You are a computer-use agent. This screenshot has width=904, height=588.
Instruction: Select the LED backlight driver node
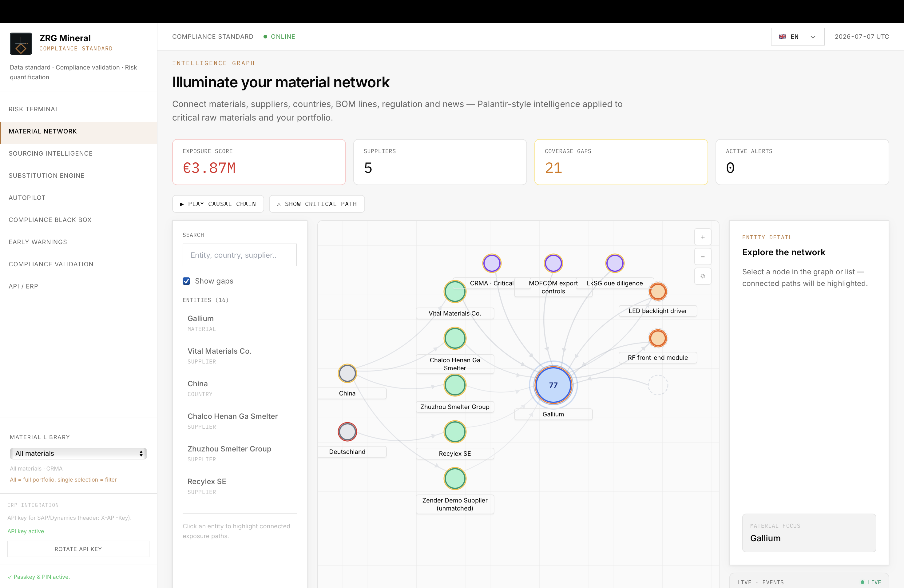(x=658, y=291)
